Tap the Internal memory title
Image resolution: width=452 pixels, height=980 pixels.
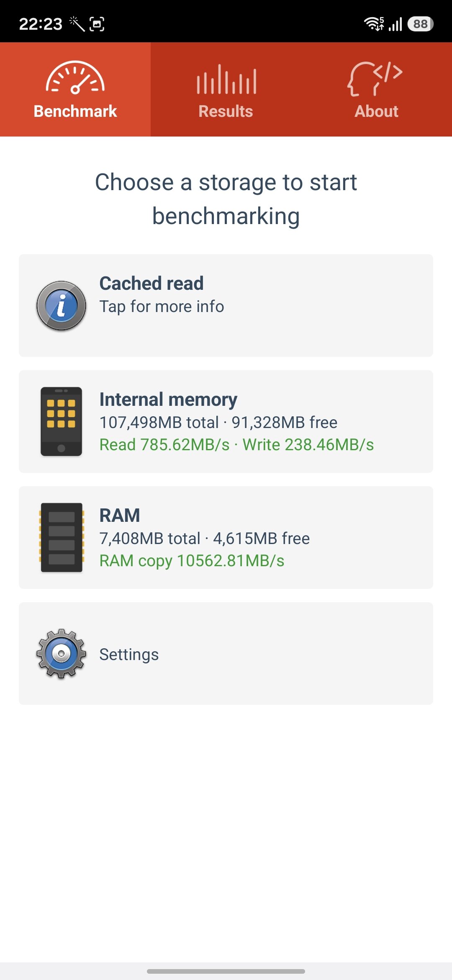click(168, 400)
